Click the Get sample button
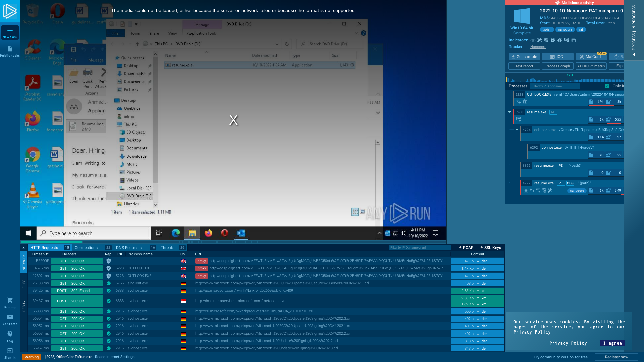The width and height of the screenshot is (644, 362). (x=524, y=57)
